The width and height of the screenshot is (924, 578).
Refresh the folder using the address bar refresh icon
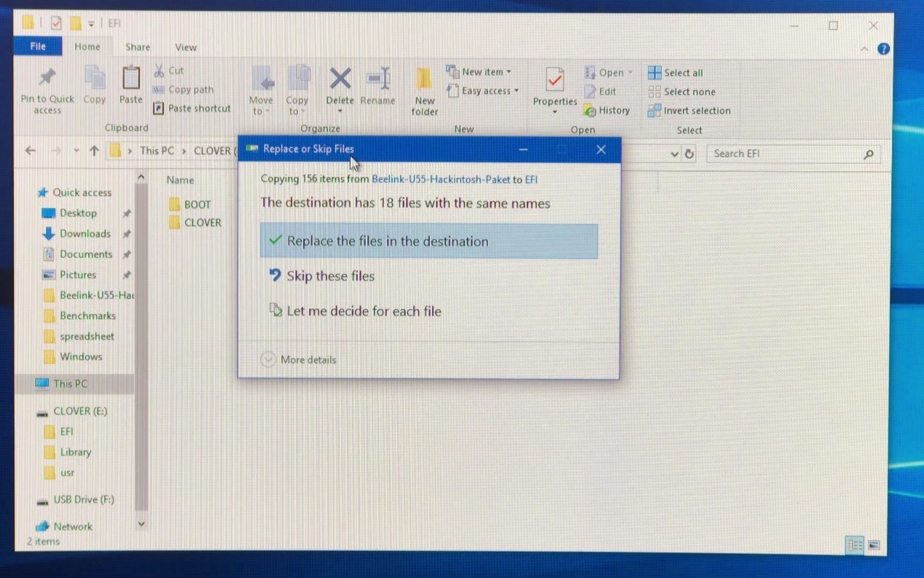(x=689, y=154)
